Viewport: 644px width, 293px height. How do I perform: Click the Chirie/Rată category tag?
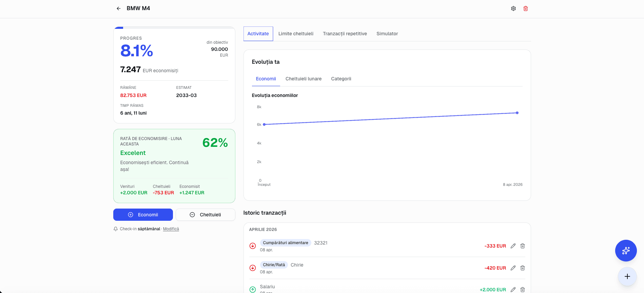274,265
